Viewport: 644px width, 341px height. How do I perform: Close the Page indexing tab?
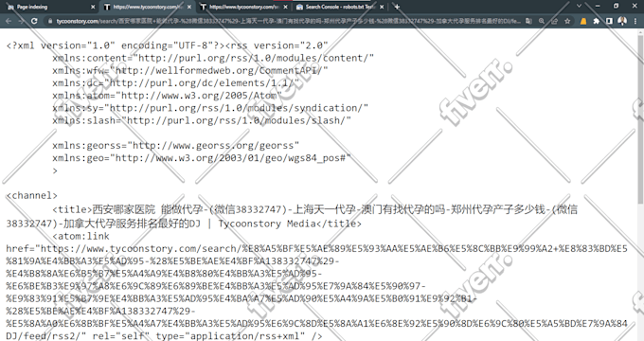93,7
